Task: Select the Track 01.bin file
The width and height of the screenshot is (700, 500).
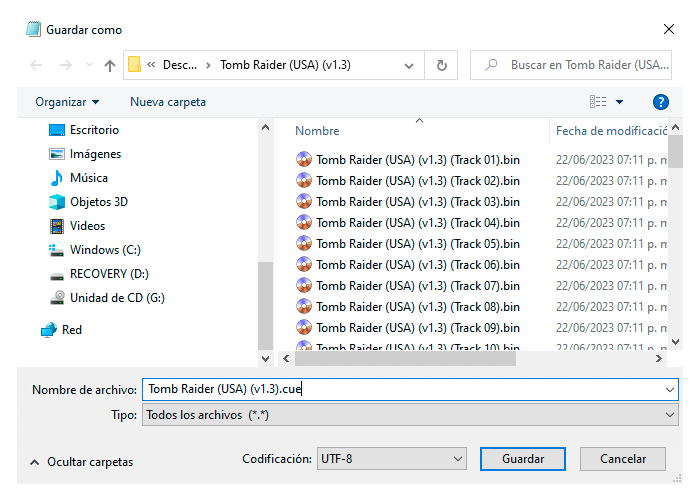Action: pos(418,160)
